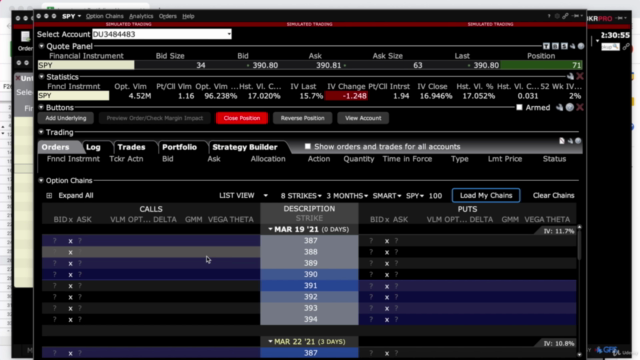Image resolution: width=640 pixels, height=360 pixels.
Task: Click the View Account button
Action: [x=363, y=118]
